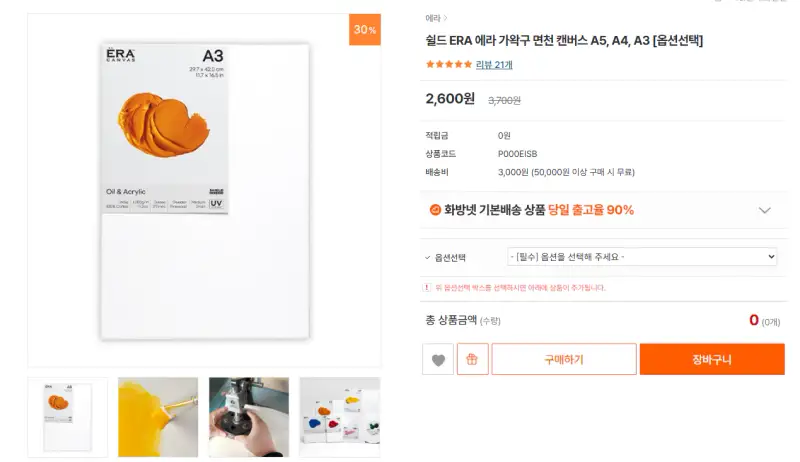Open the 옵션선택 required option dropdown

coord(642,257)
